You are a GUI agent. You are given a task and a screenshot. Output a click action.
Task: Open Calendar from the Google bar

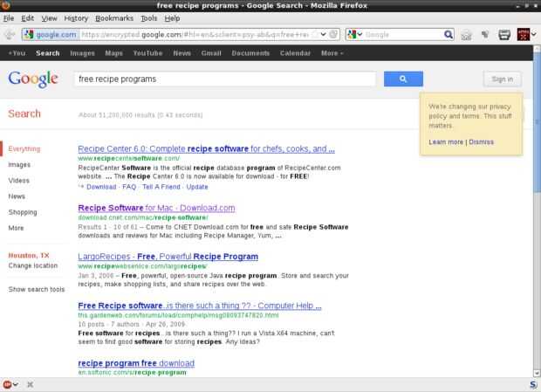point(295,53)
